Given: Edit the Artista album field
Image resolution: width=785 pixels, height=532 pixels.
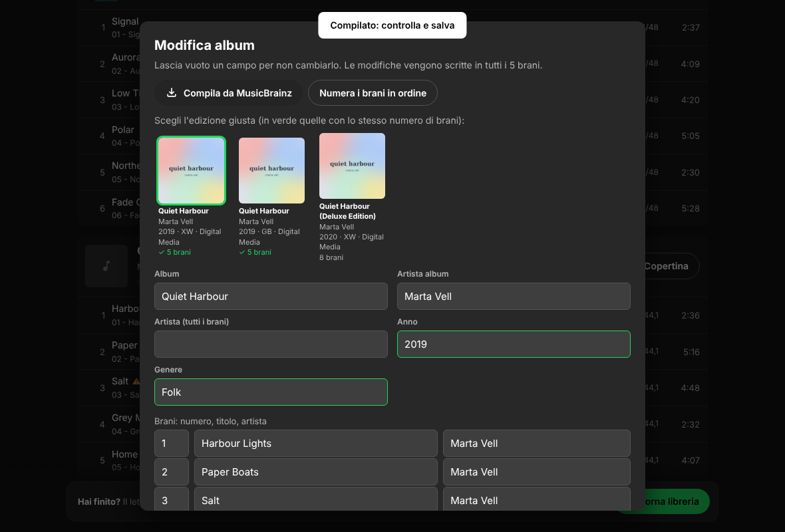Looking at the screenshot, I should [x=514, y=297].
